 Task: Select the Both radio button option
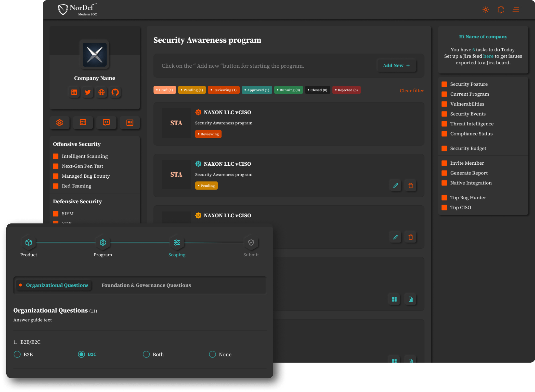[x=146, y=354]
